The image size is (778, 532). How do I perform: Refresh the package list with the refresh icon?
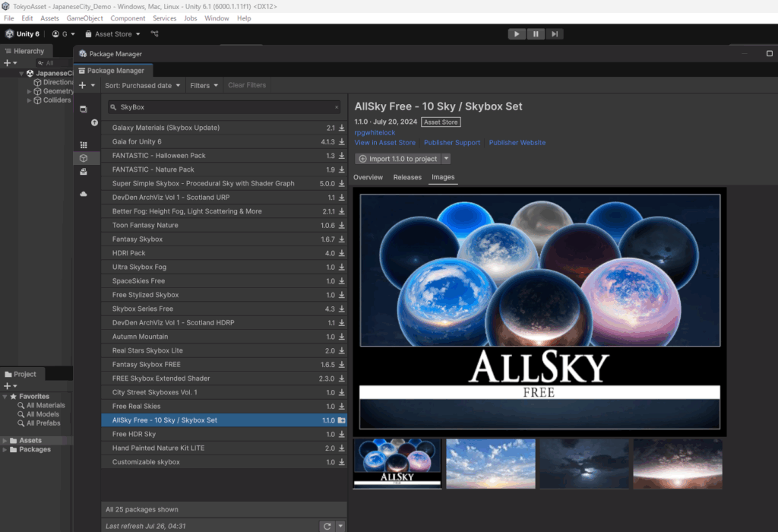(x=327, y=526)
